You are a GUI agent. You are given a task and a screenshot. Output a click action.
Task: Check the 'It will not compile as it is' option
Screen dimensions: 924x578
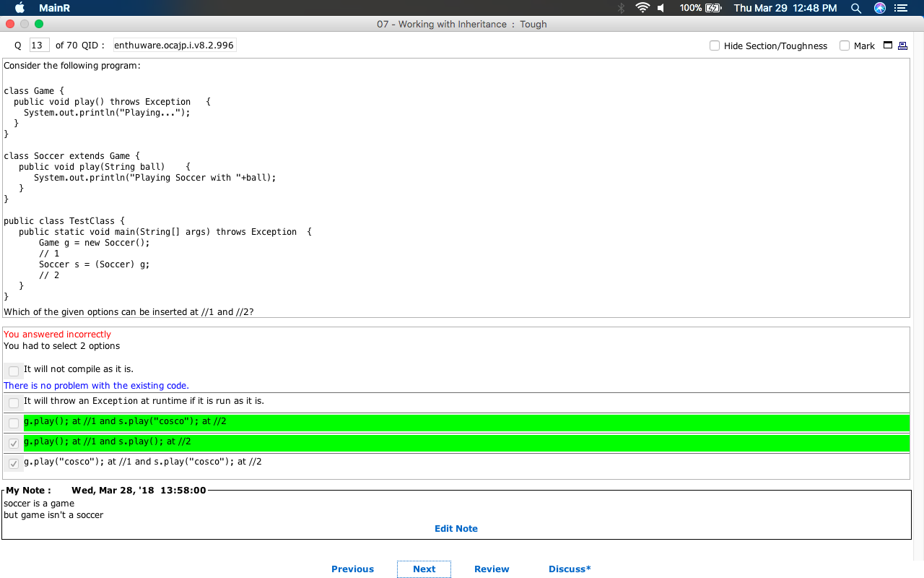click(14, 371)
